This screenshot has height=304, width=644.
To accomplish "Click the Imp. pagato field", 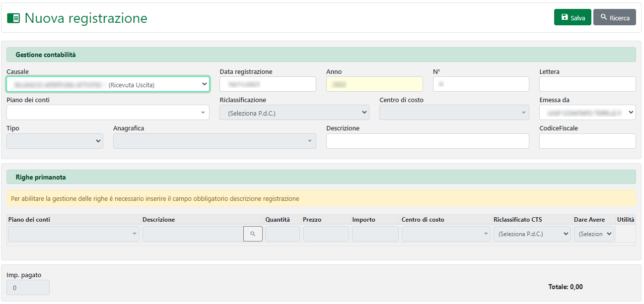I will click(x=28, y=288).
